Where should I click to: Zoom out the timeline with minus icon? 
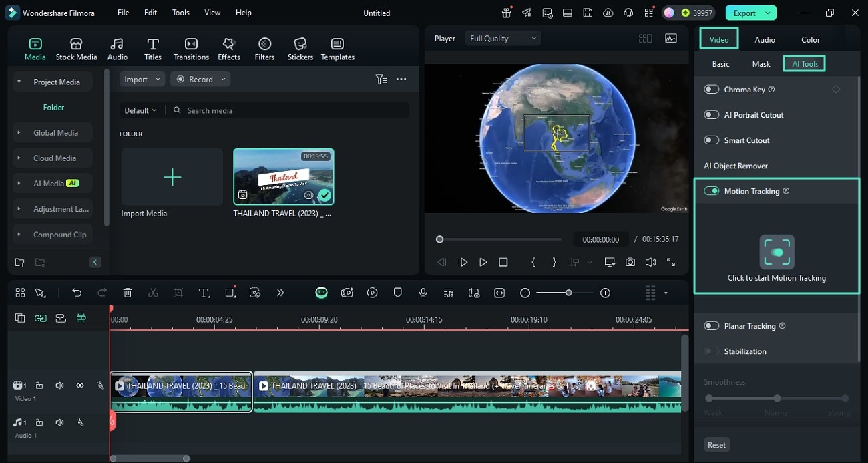click(x=525, y=293)
